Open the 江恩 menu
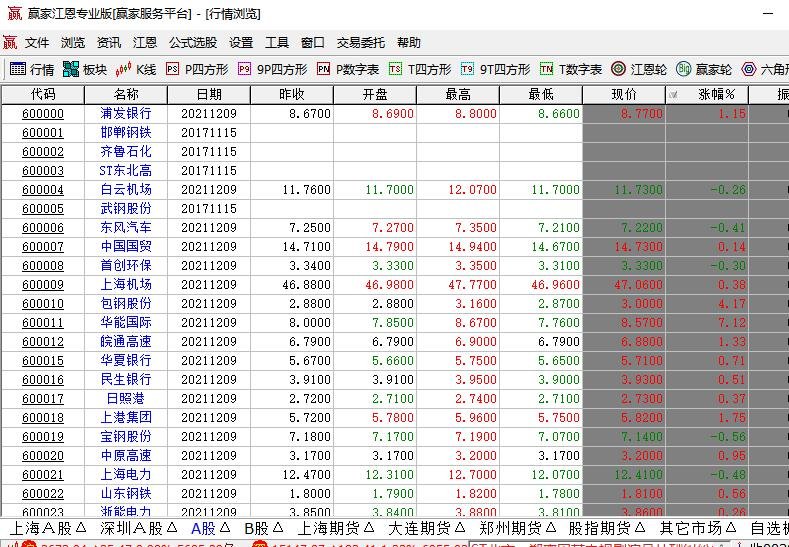Image resolution: width=789 pixels, height=547 pixels. click(145, 43)
